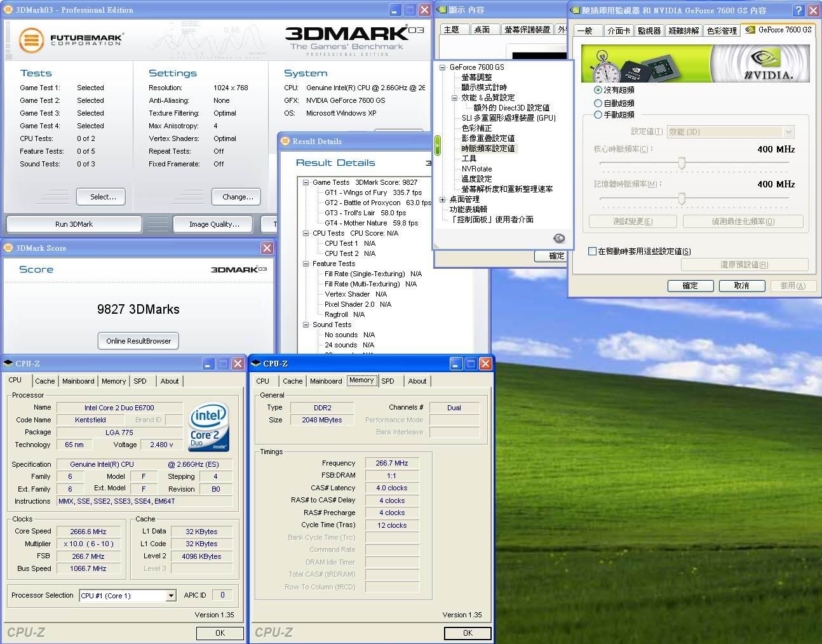822x644 pixels.
Task: Click the Online ResultBrowser button
Action: [x=138, y=341]
